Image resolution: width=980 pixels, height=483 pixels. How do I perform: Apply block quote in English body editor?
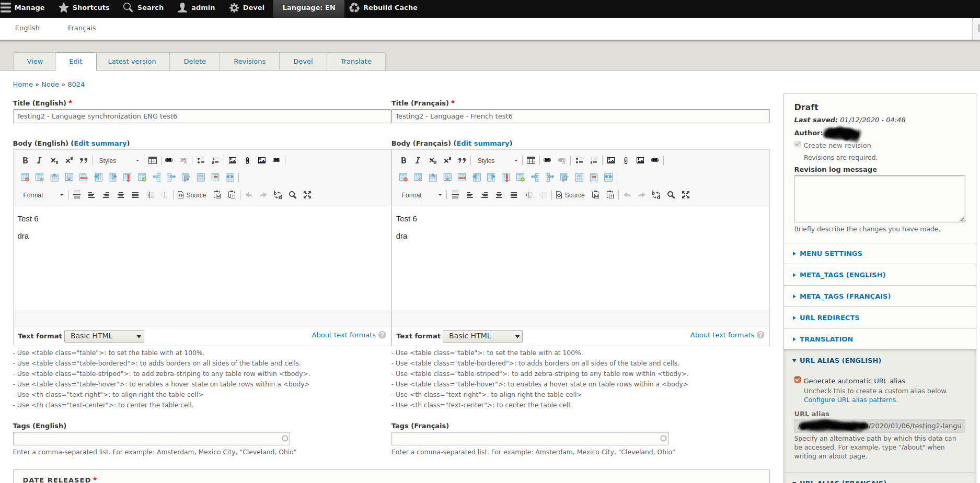84,160
